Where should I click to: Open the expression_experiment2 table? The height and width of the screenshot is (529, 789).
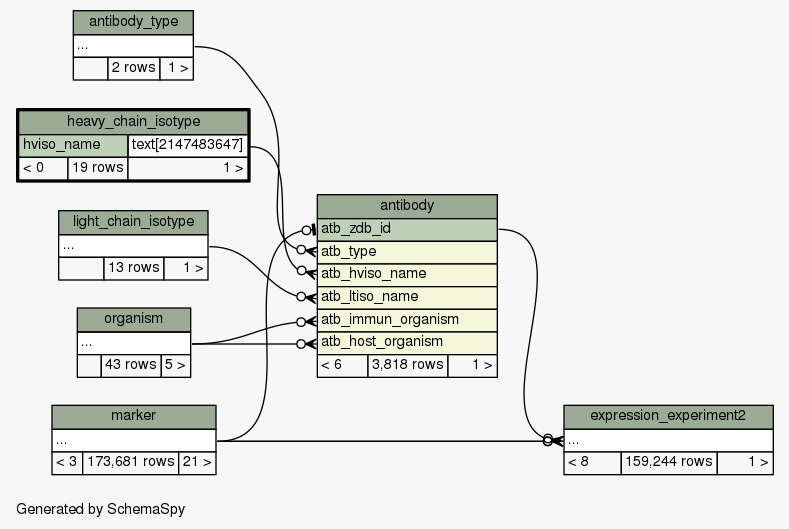[668, 416]
